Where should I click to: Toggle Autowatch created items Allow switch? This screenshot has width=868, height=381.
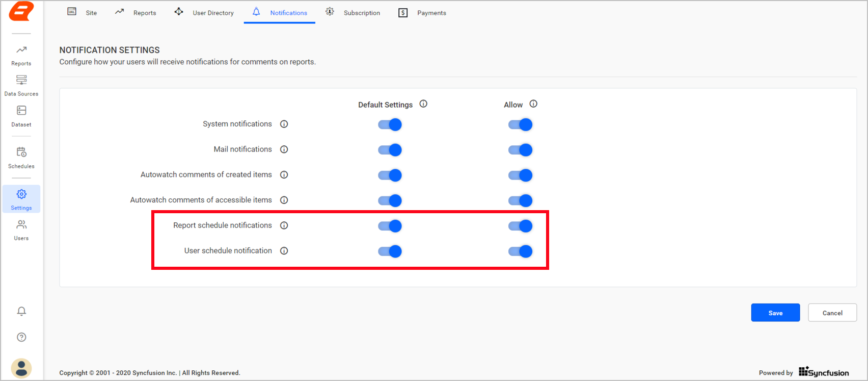tap(520, 175)
